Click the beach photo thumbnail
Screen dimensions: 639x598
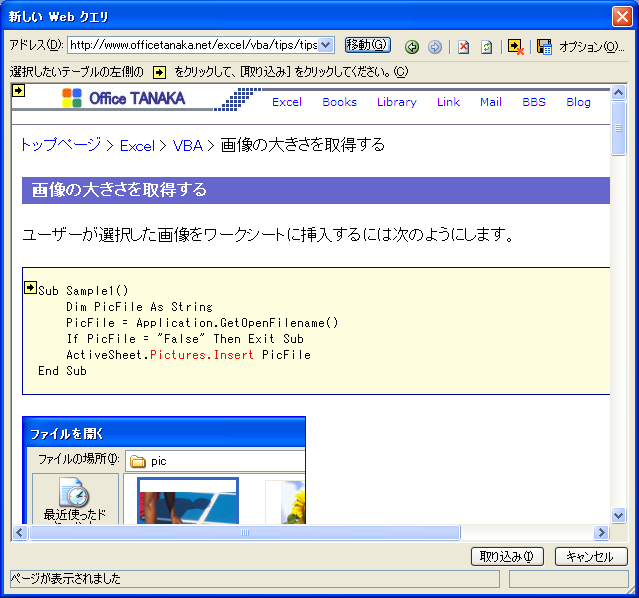click(x=188, y=501)
